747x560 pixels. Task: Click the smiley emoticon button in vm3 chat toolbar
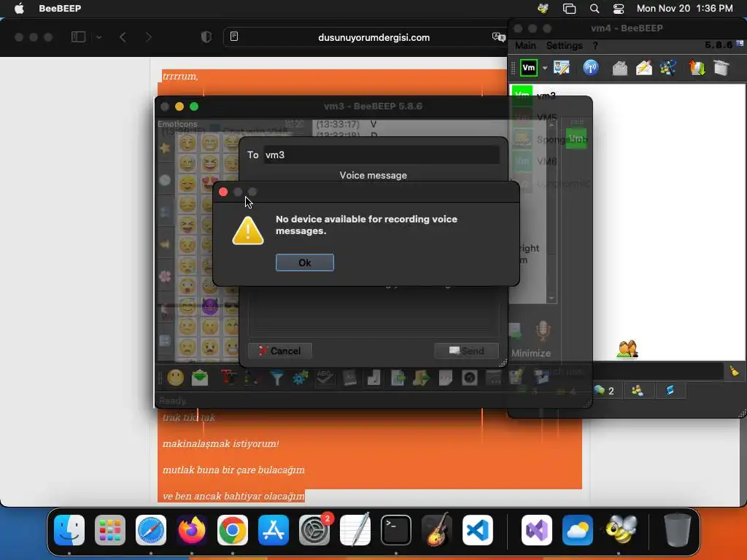click(x=175, y=378)
